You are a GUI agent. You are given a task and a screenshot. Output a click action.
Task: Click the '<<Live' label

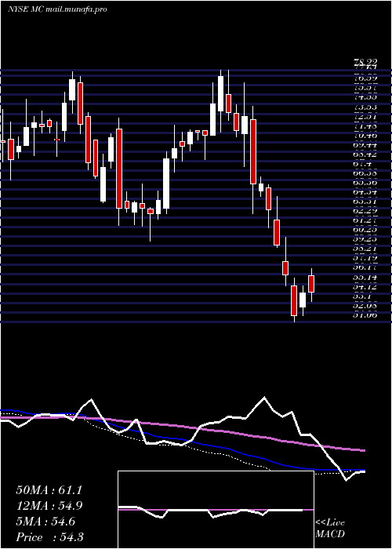click(330, 523)
